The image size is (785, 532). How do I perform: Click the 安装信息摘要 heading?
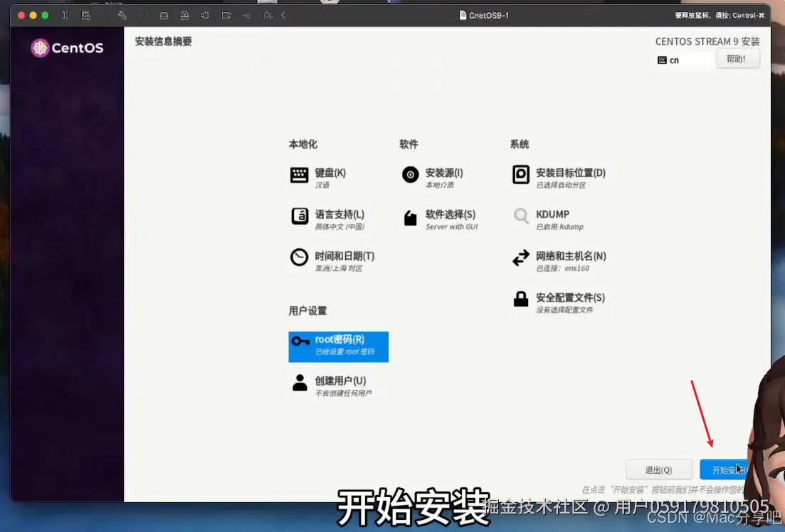163,41
